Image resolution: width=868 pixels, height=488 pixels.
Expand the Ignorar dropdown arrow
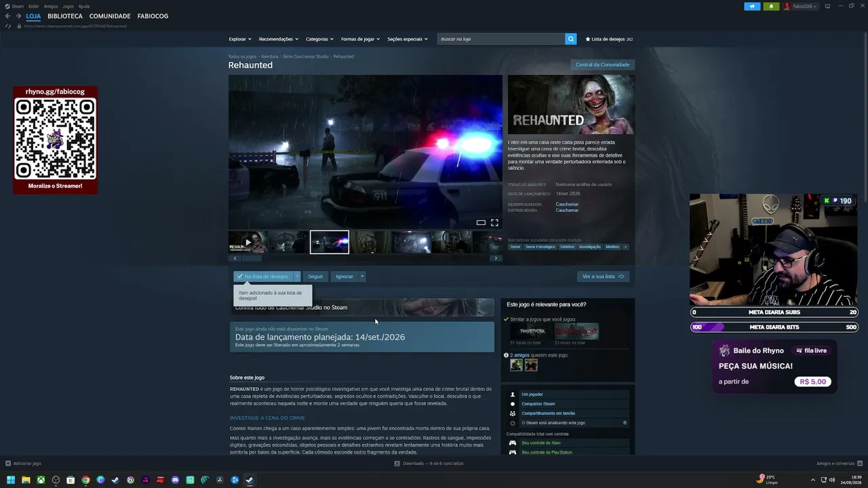[x=362, y=277]
